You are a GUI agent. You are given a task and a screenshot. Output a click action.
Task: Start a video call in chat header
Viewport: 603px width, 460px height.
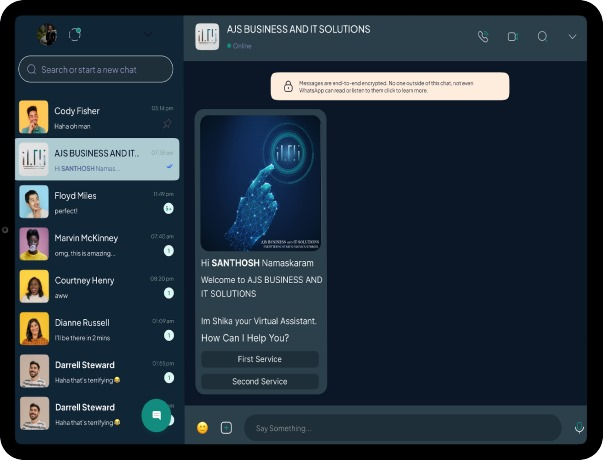click(x=512, y=37)
